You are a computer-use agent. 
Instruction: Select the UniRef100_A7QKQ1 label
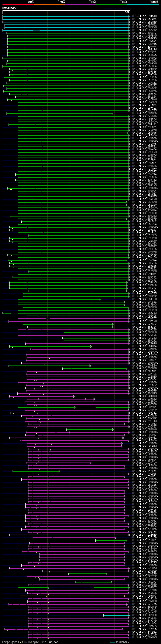[144, 52]
